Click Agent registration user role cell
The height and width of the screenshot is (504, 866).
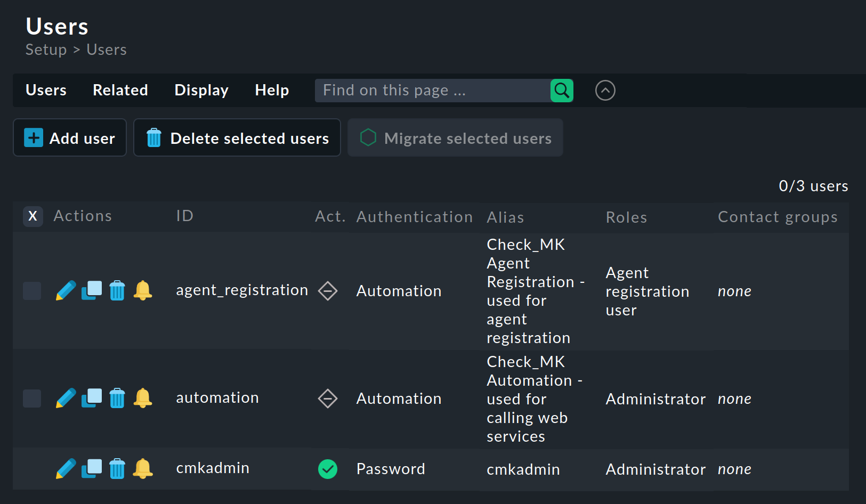pos(648,291)
